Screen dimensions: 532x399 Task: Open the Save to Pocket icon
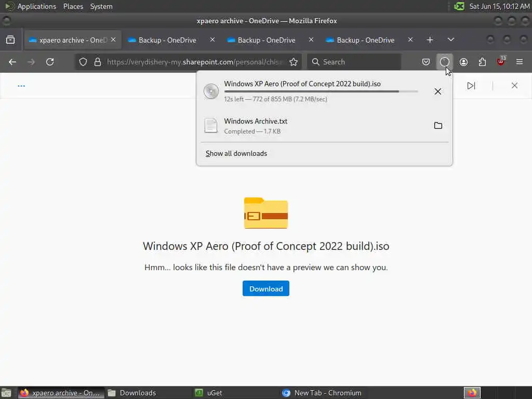click(x=426, y=62)
